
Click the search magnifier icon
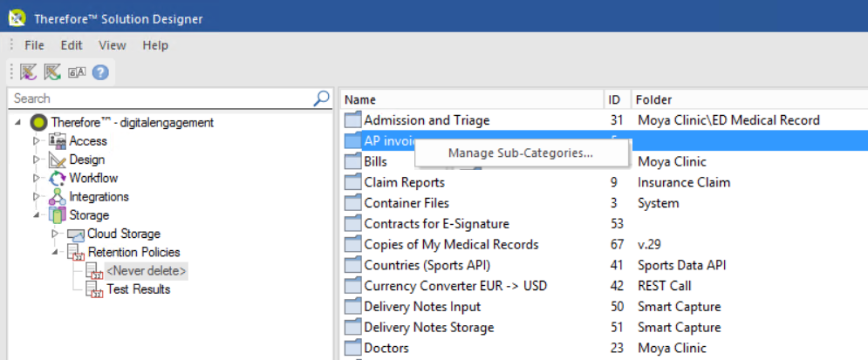[321, 98]
